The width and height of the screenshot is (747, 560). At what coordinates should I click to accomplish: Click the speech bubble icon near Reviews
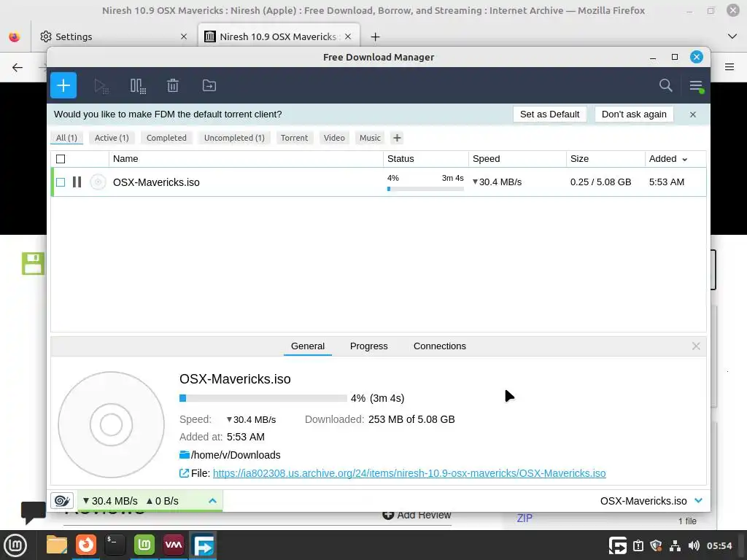[34, 513]
